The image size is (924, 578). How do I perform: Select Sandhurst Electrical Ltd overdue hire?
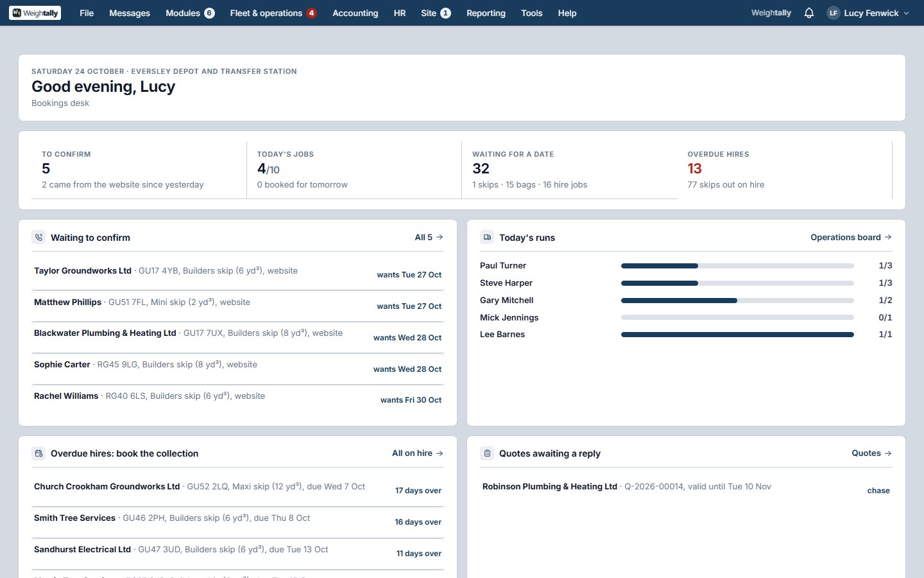click(x=237, y=554)
